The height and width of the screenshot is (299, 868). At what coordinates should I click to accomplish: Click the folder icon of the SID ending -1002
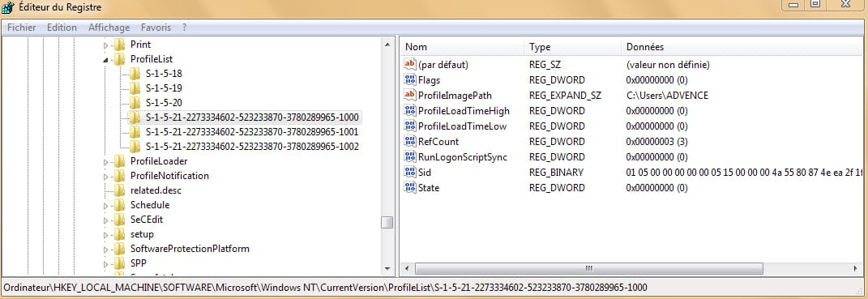[x=135, y=146]
